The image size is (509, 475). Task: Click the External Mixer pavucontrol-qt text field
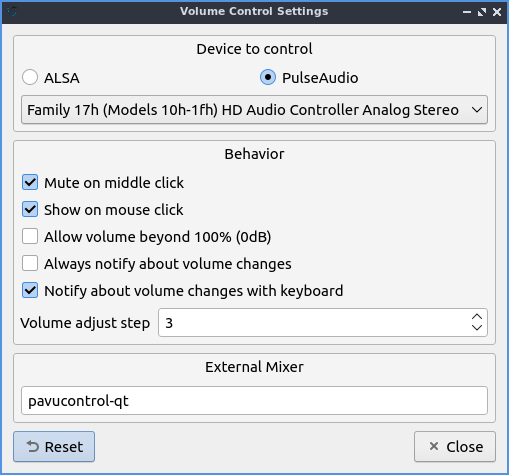254,401
